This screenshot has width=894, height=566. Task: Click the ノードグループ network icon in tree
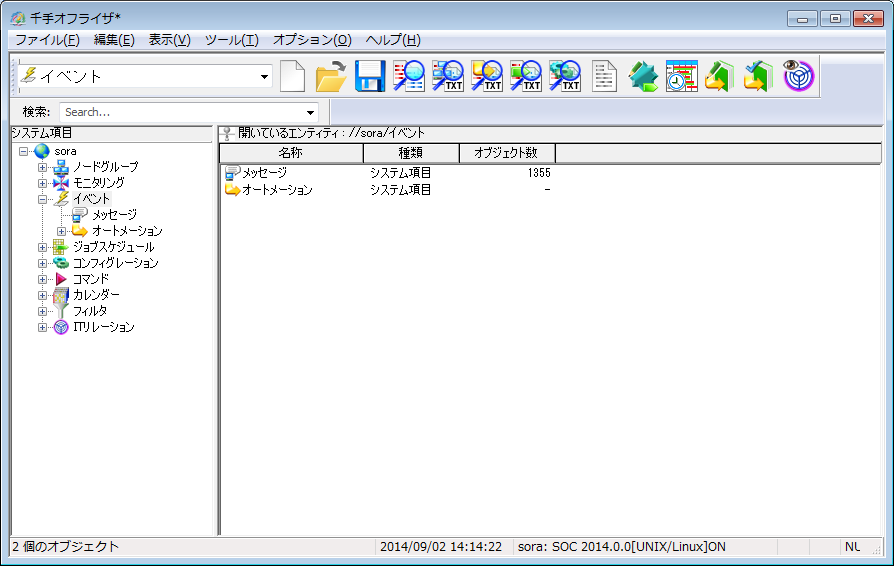pyautogui.click(x=61, y=168)
